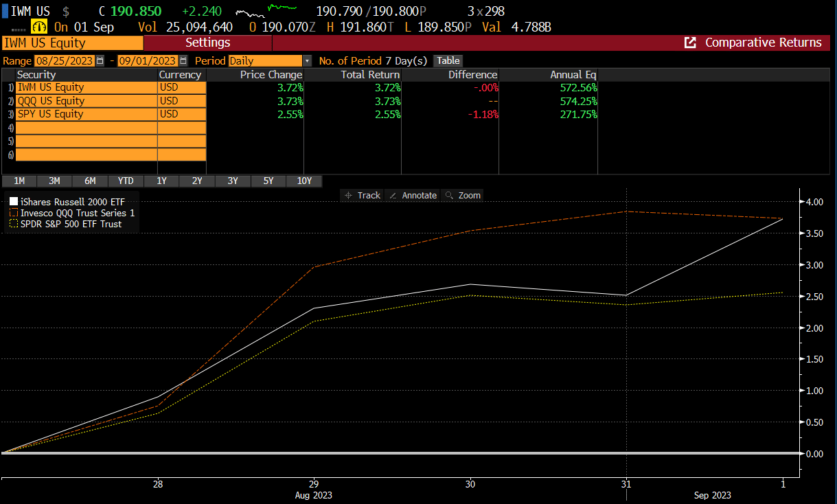
Task: Activate the chart Zoom tool
Action: click(x=463, y=195)
